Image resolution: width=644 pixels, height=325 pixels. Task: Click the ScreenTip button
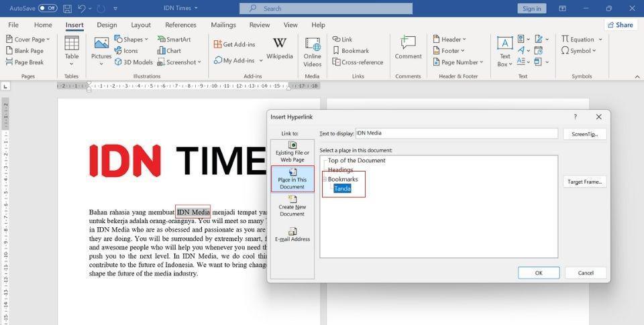tap(584, 134)
